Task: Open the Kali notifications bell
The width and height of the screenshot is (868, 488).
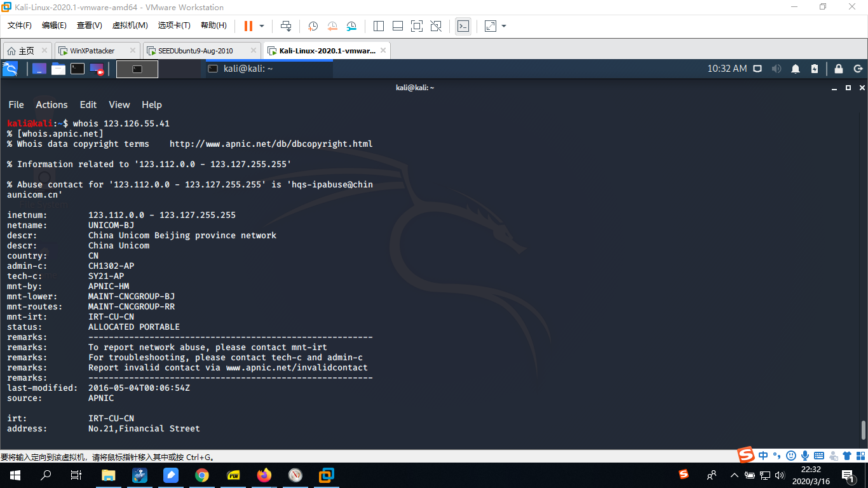Action: pyautogui.click(x=796, y=69)
